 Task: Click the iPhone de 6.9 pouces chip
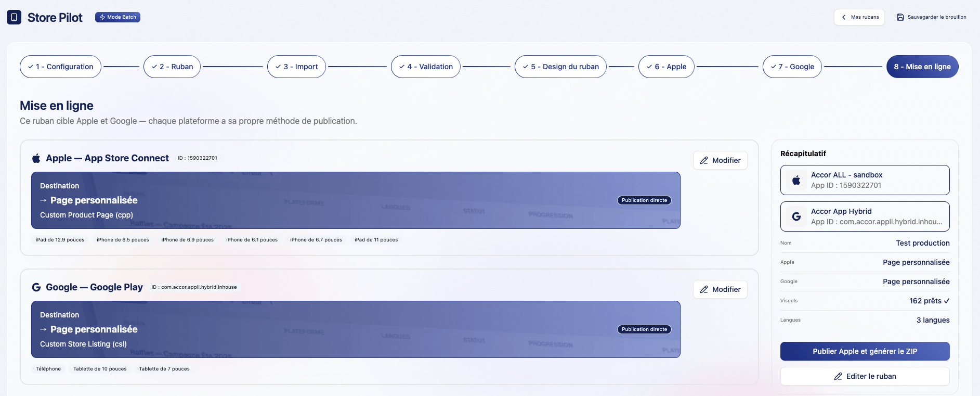click(x=188, y=240)
